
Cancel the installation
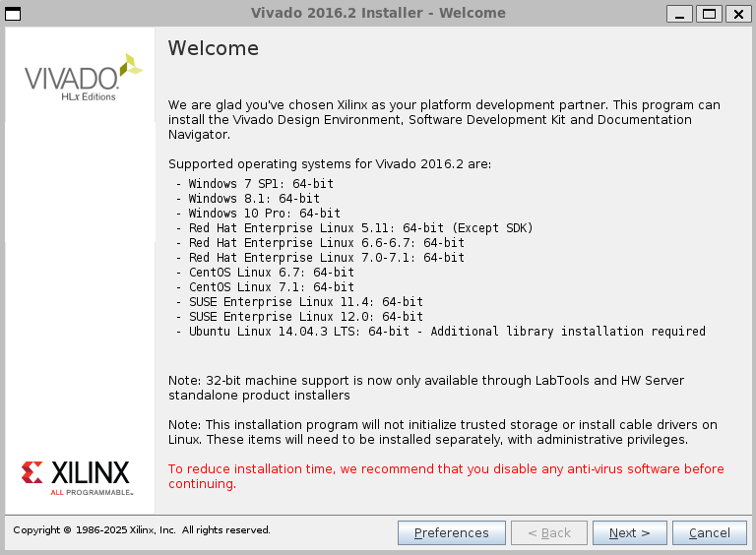tap(709, 532)
